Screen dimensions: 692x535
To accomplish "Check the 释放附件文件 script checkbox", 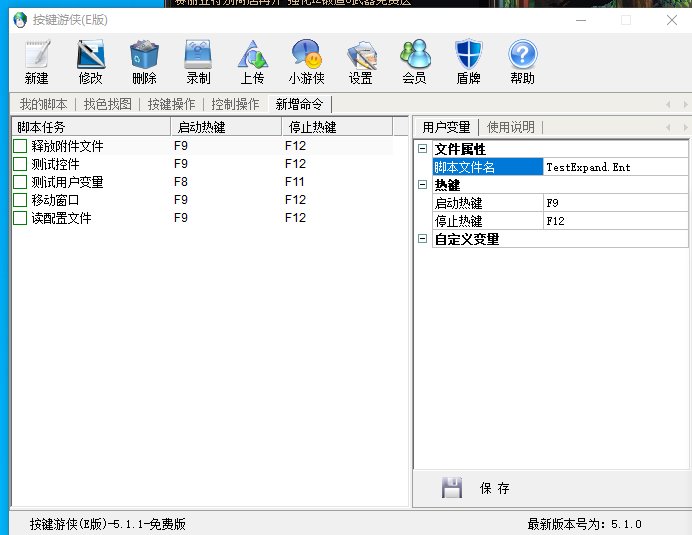I will (20, 146).
